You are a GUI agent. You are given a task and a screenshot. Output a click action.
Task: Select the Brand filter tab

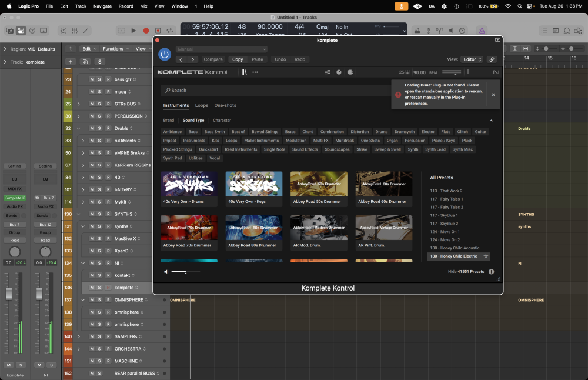(x=168, y=121)
